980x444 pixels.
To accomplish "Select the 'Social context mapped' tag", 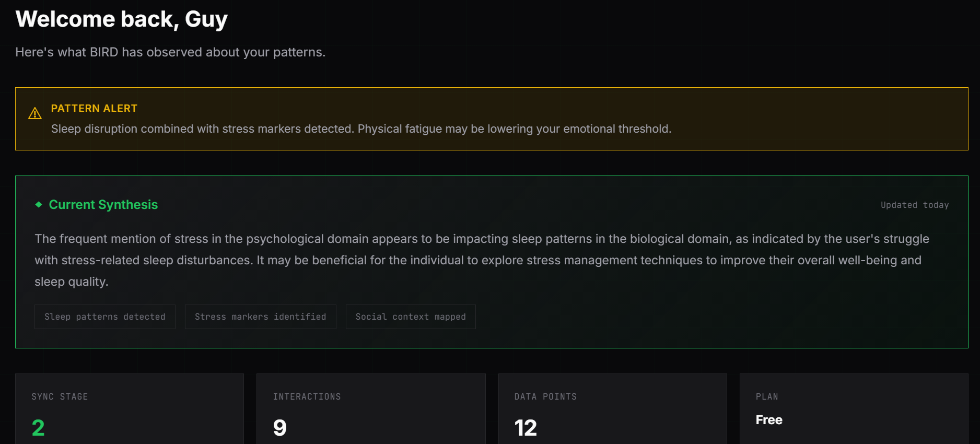I will [x=411, y=317].
